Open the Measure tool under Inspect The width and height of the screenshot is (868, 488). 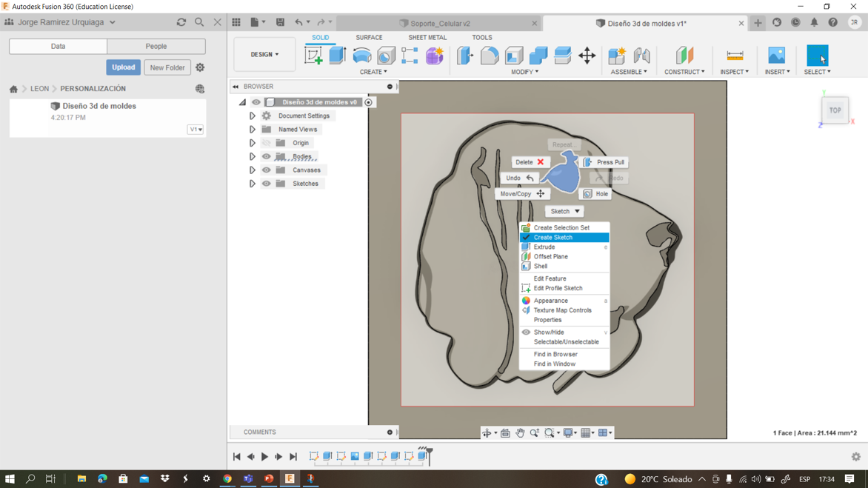(x=735, y=56)
